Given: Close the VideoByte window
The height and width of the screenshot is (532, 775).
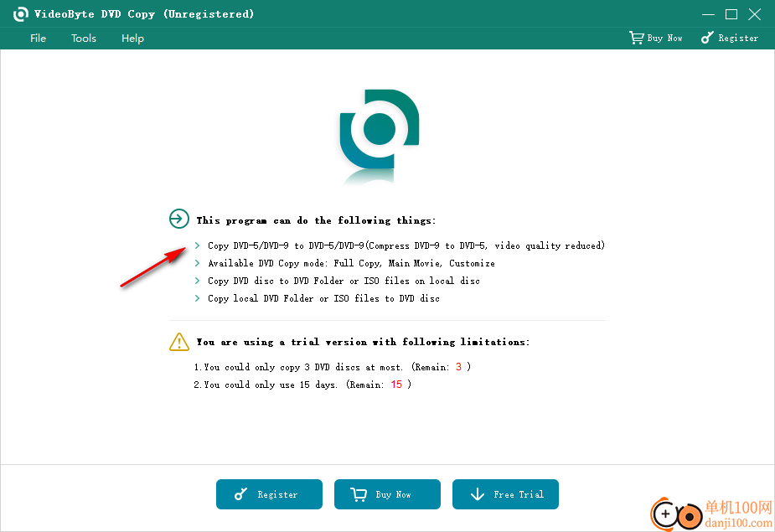Looking at the screenshot, I should 755,14.
